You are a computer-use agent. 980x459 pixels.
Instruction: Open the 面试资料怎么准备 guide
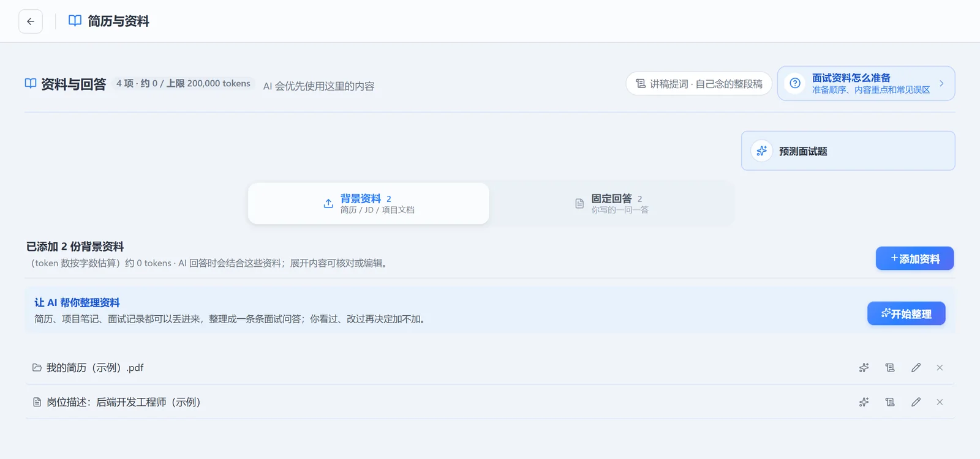click(866, 83)
